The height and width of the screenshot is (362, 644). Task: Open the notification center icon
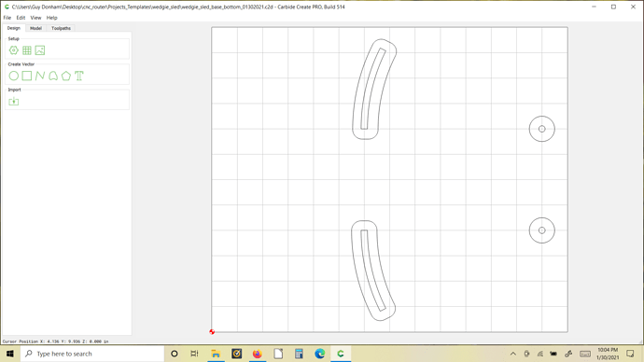pyautogui.click(x=630, y=354)
